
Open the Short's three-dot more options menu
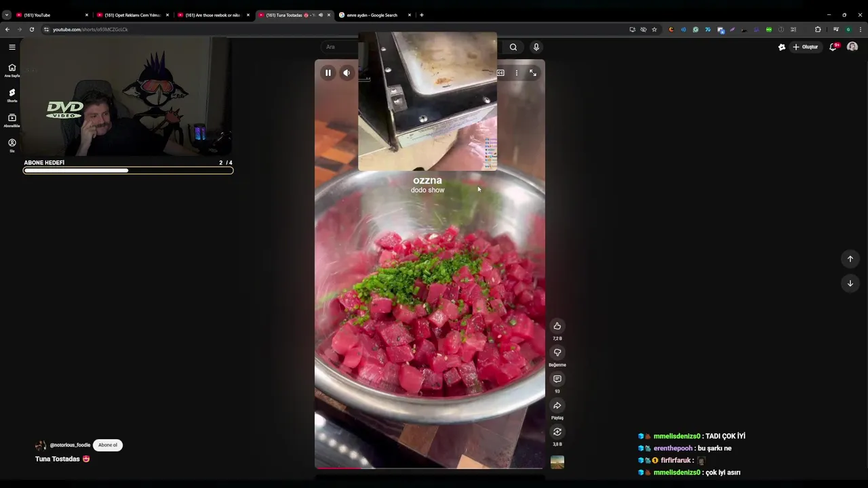pyautogui.click(x=517, y=73)
